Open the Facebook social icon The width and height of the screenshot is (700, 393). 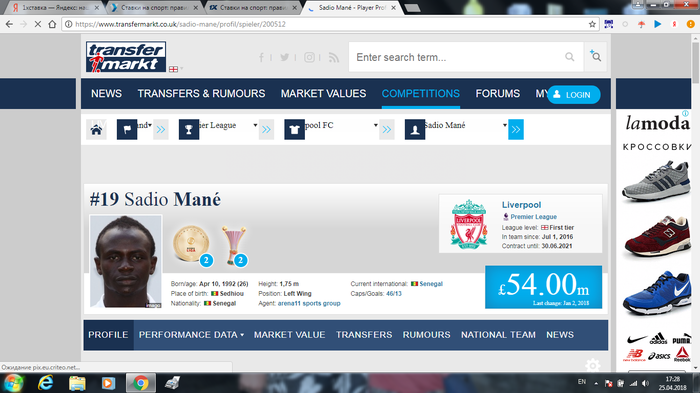click(261, 57)
